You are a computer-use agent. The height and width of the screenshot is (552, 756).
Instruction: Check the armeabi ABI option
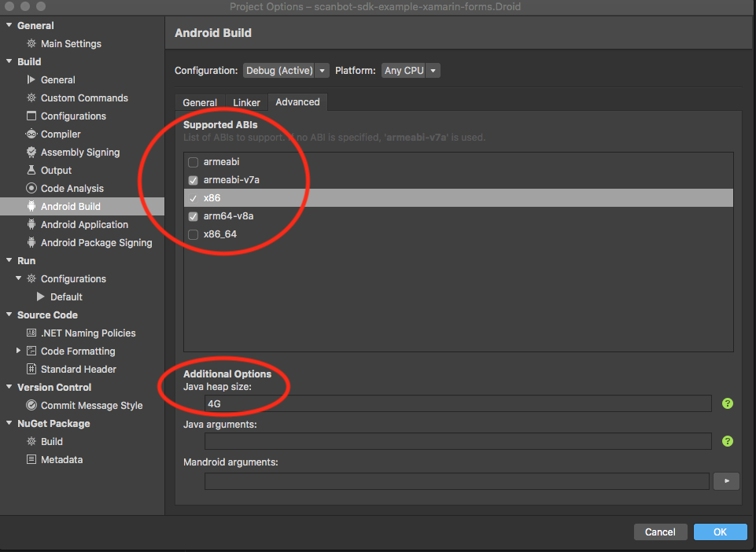point(193,161)
